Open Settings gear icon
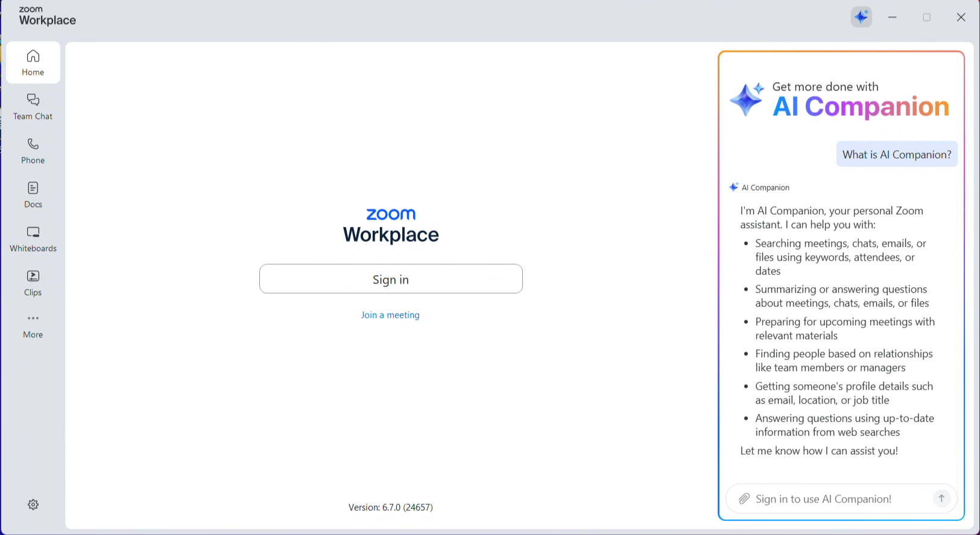980x535 pixels. [x=33, y=504]
